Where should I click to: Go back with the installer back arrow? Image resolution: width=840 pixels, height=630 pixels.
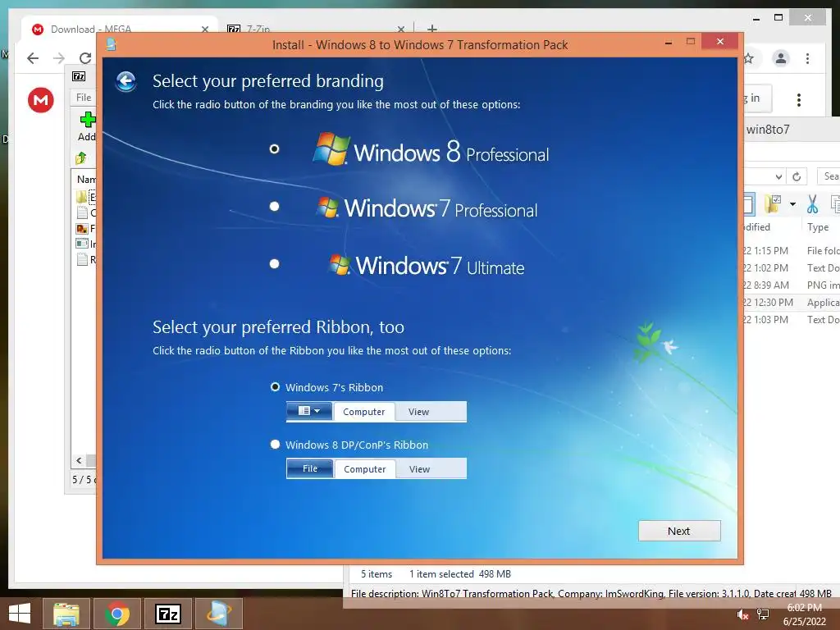click(x=126, y=81)
